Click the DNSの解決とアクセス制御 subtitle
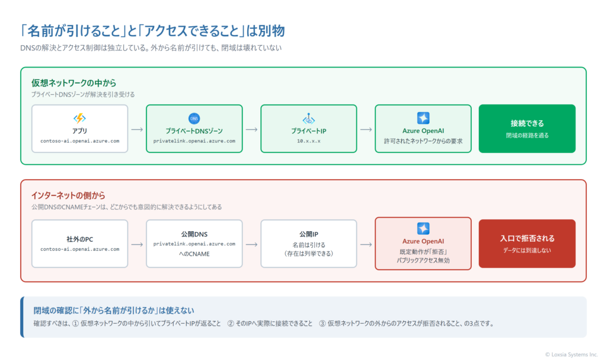The image size is (607, 364). (x=151, y=48)
